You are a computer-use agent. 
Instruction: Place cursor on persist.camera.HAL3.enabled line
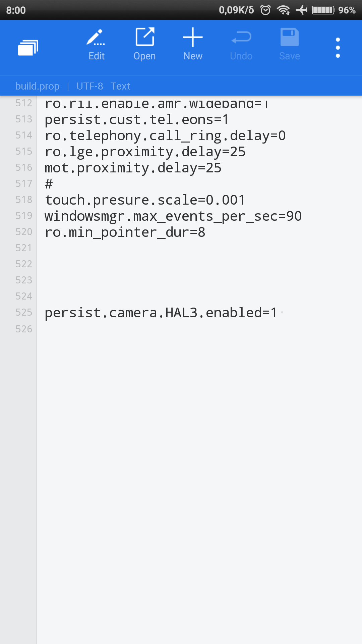tap(161, 313)
